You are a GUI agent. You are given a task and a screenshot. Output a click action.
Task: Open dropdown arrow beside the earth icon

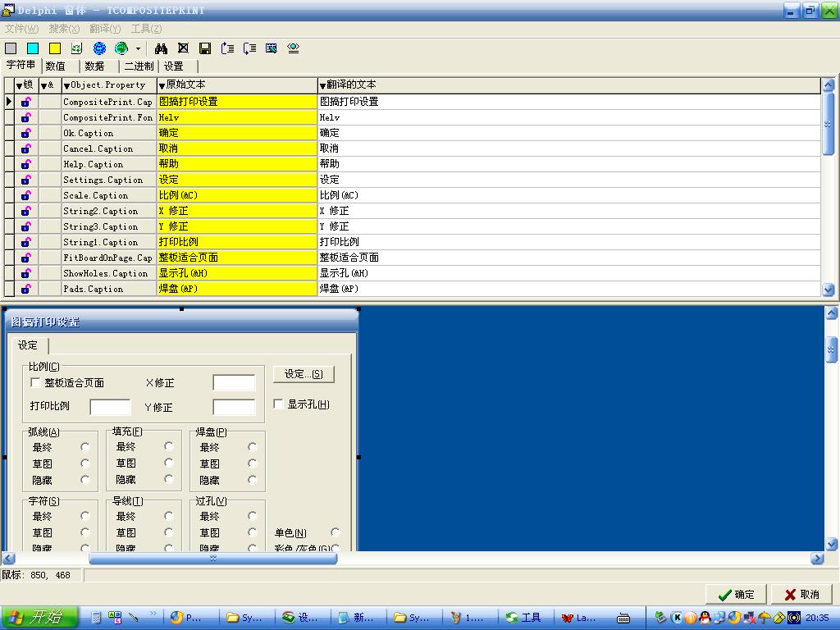(x=138, y=48)
